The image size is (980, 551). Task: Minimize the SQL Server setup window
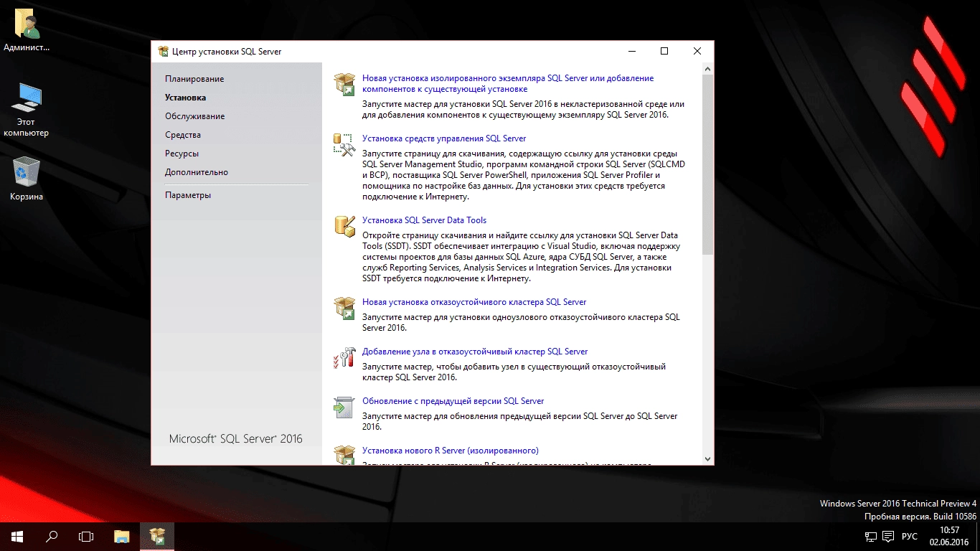[632, 52]
